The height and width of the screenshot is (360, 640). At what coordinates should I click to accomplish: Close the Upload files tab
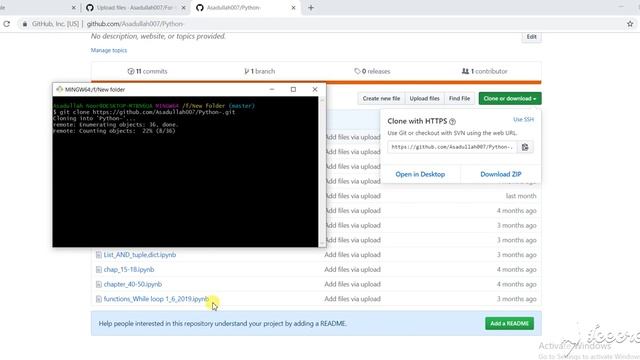point(183,8)
